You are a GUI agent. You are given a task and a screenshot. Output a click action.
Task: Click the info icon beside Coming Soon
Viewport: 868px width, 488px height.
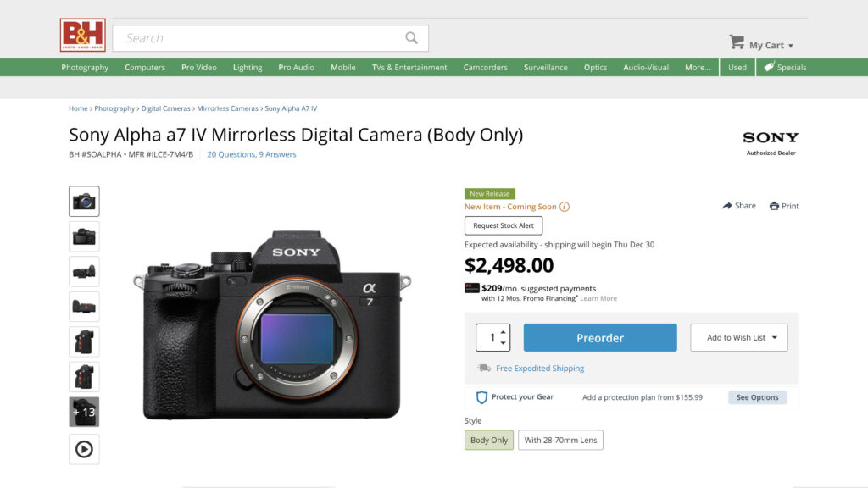(566, 206)
